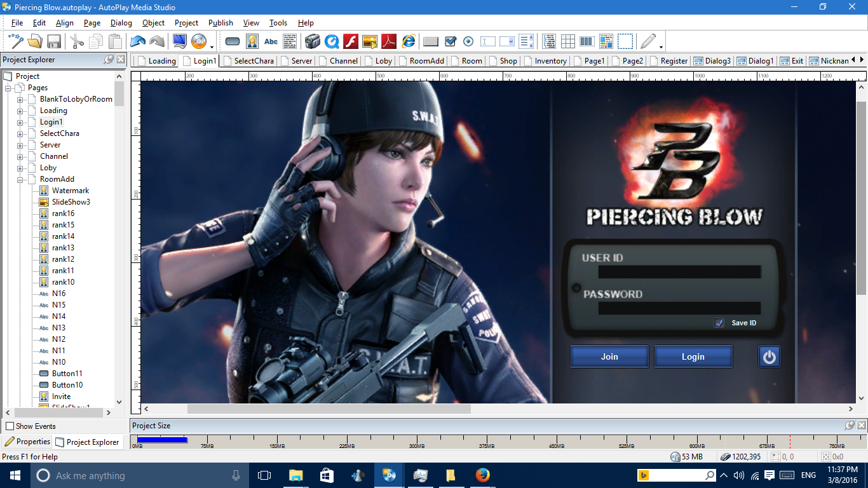
Task: Switch to the Properties pane tab
Action: click(x=28, y=442)
